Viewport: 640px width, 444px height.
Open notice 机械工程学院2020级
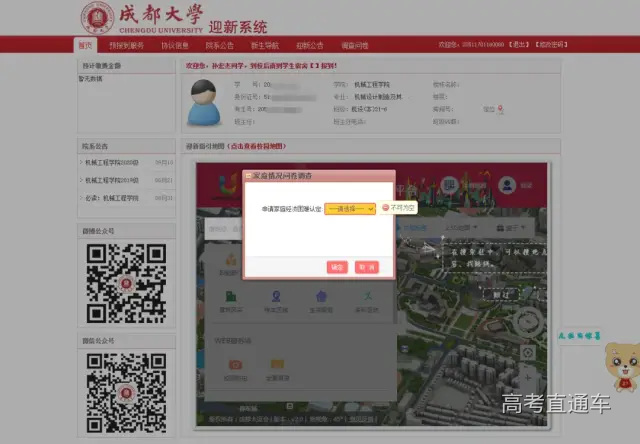point(112,162)
